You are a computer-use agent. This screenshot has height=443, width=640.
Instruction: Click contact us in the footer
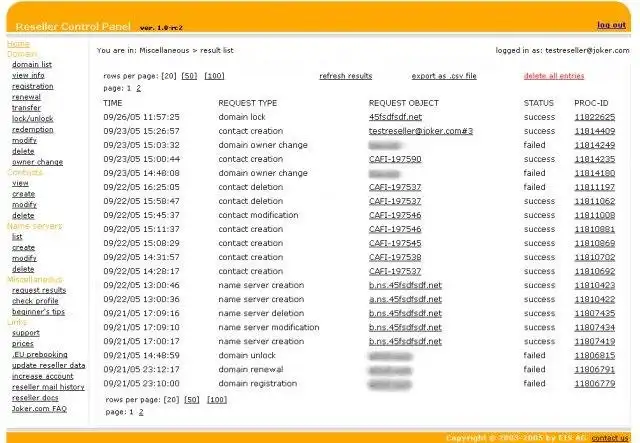point(610,438)
